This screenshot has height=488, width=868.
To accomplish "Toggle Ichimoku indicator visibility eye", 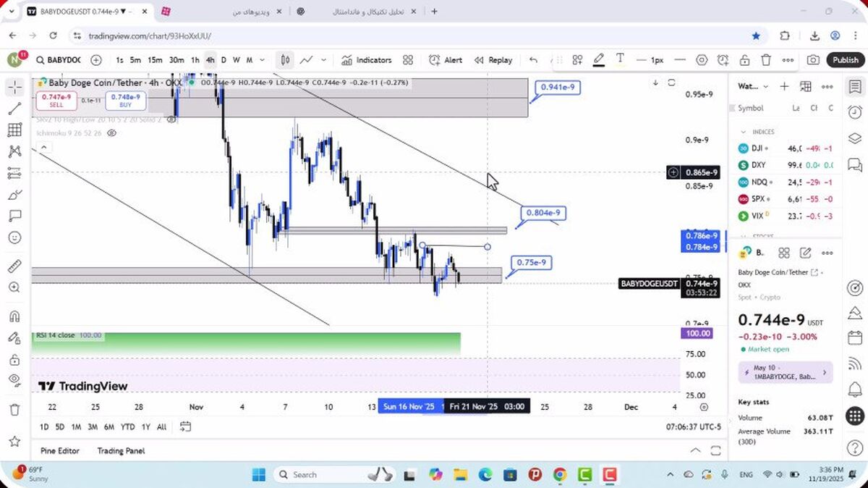I will [x=111, y=133].
